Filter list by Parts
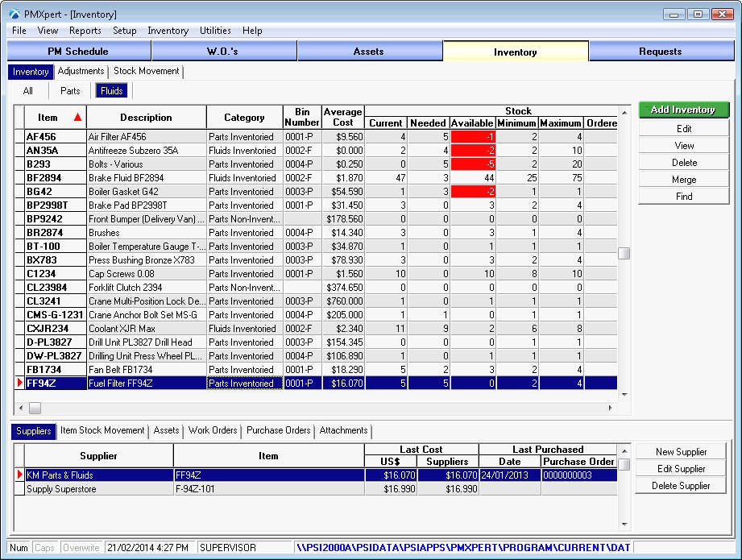Image resolution: width=742 pixels, height=560 pixels. [70, 91]
